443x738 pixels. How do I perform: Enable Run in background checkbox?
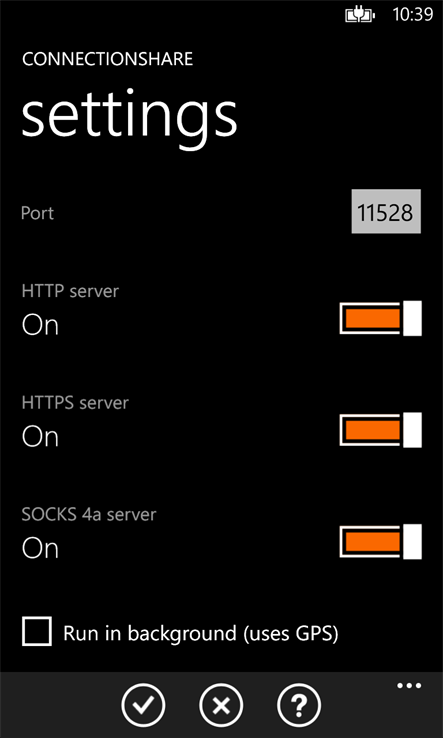click(37, 632)
